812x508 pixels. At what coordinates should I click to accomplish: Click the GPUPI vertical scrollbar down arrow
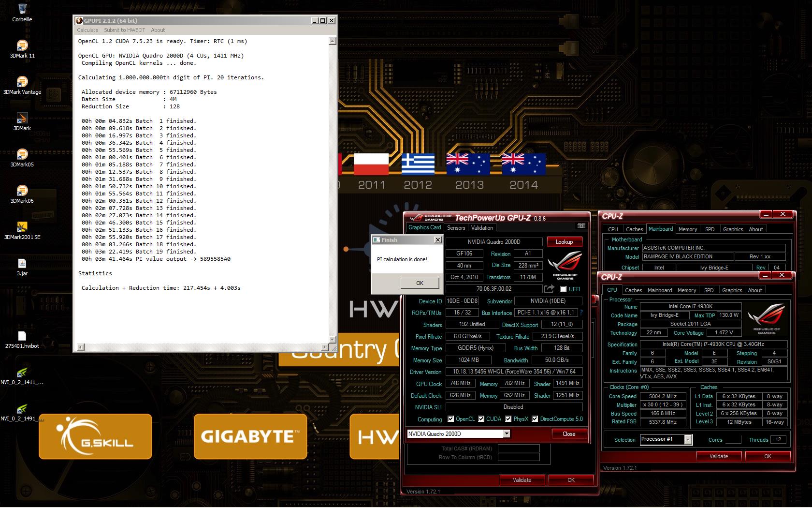[332, 339]
